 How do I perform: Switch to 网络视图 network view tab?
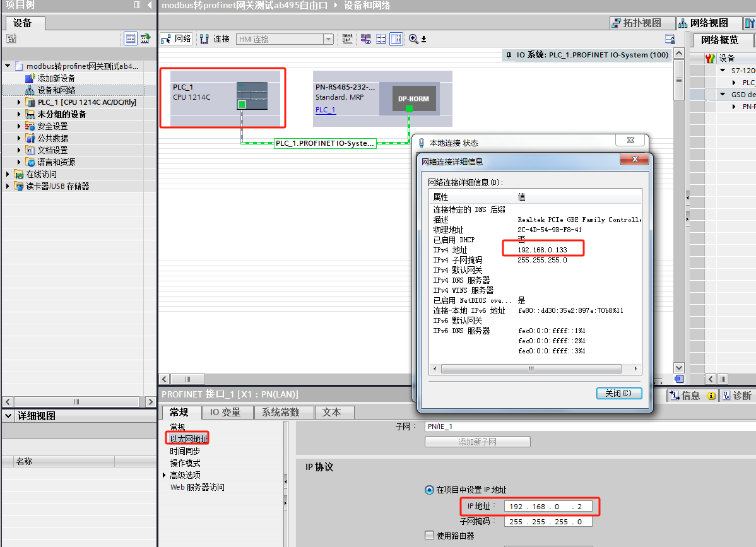(x=709, y=23)
